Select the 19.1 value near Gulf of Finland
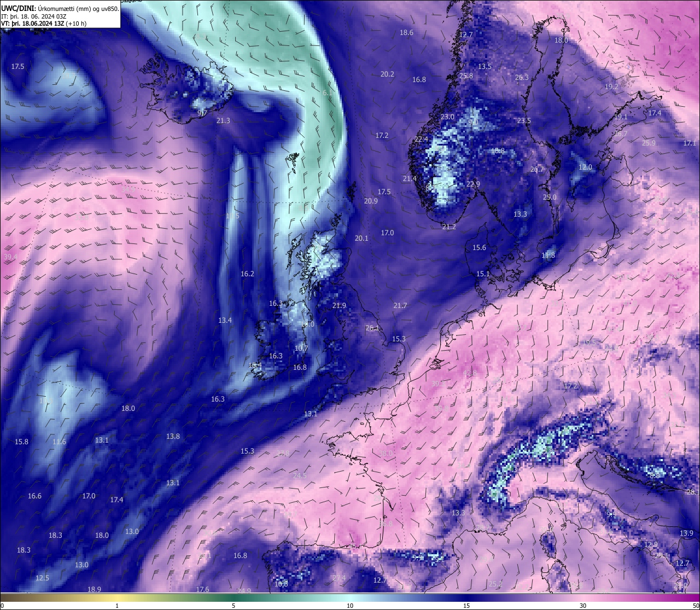The image size is (700, 610). point(621,117)
